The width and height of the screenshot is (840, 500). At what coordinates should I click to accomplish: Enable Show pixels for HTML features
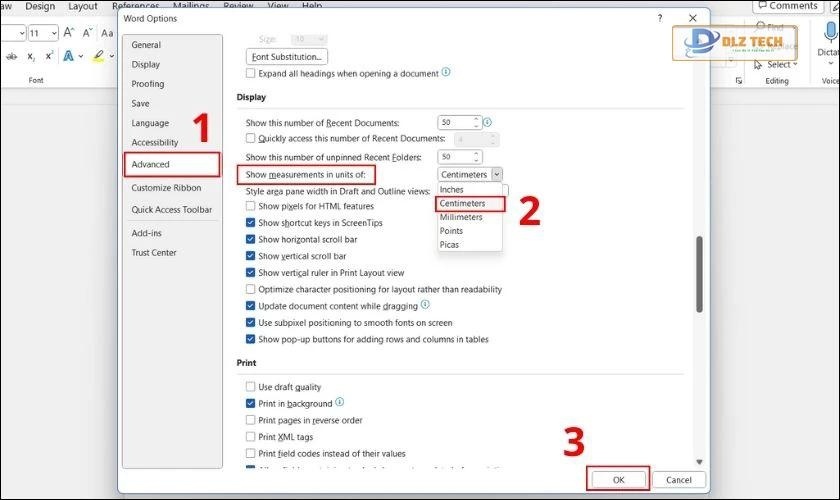[x=251, y=206]
